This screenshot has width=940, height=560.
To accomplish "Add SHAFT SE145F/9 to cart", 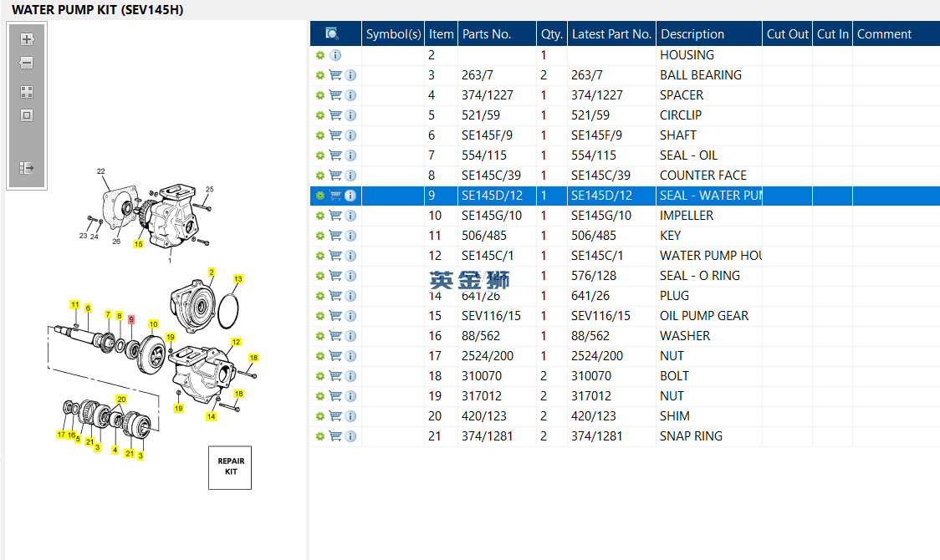I will pyautogui.click(x=335, y=135).
